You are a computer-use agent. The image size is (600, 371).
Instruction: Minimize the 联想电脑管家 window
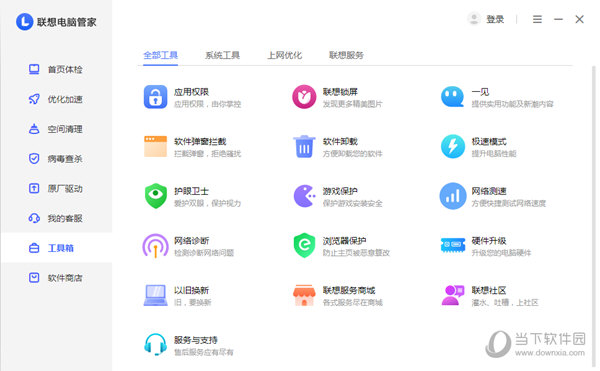coord(558,19)
